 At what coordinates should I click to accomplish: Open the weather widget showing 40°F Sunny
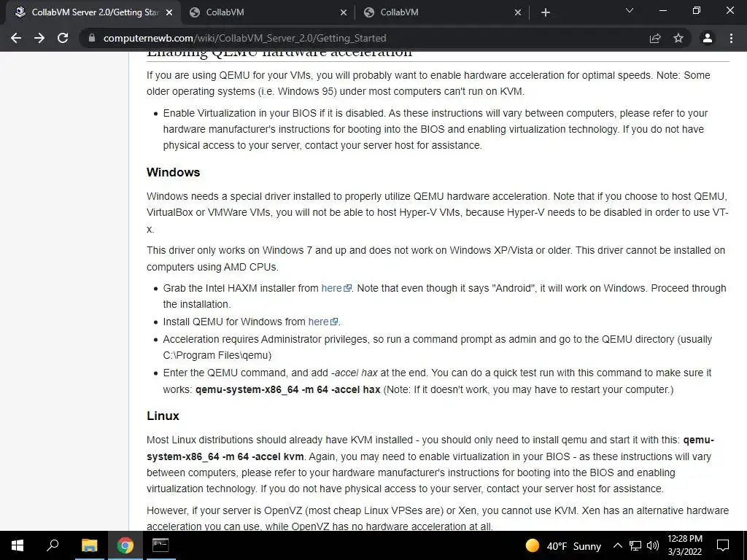click(563, 545)
